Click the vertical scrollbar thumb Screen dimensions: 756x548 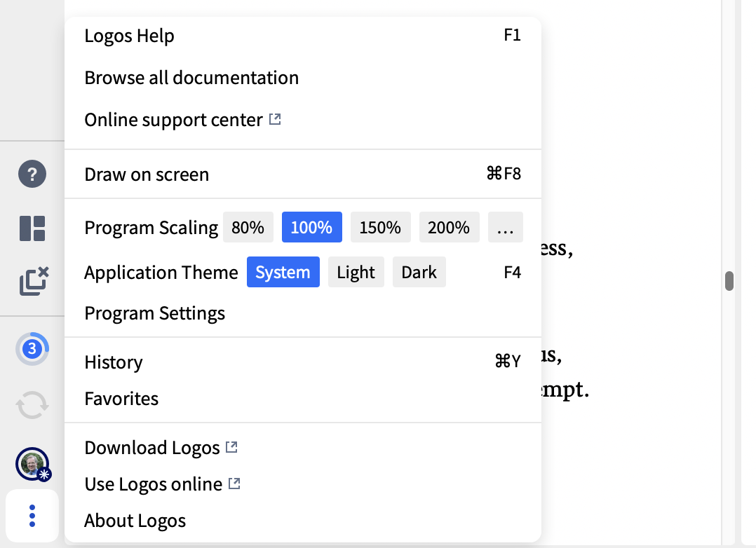click(729, 280)
